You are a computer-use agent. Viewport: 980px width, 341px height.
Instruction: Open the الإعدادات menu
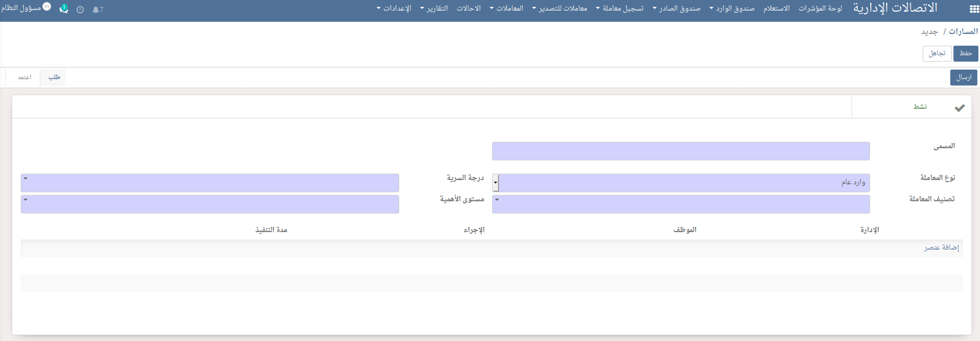pos(394,8)
